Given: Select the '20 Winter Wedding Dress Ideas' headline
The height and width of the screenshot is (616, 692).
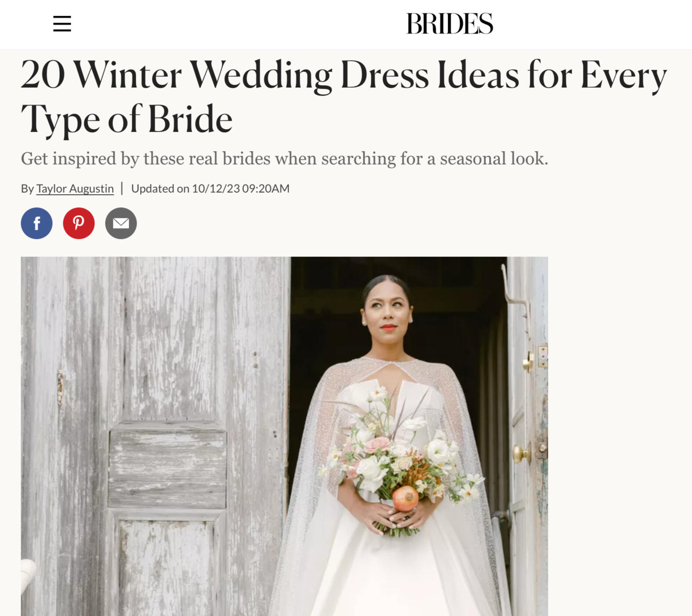Looking at the screenshot, I should coord(344,97).
